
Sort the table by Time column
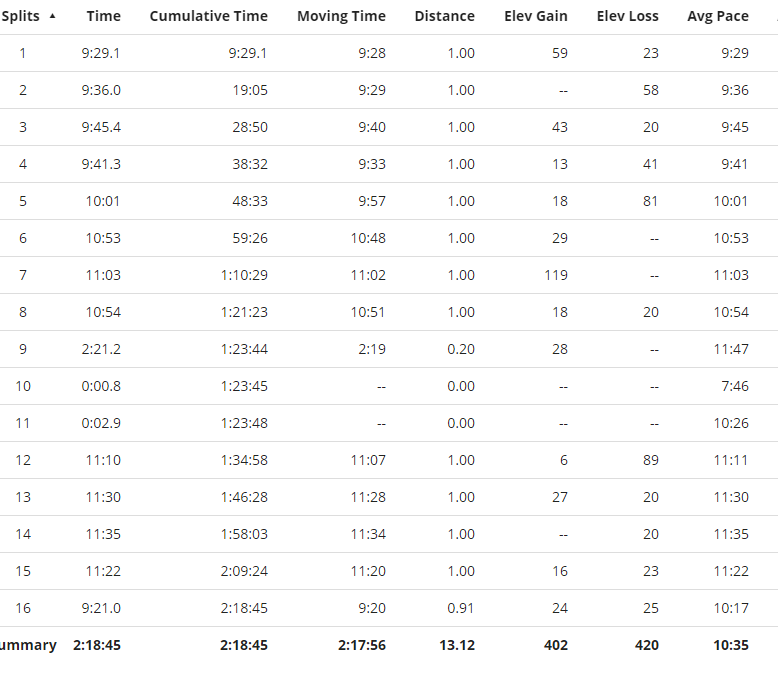tap(103, 16)
